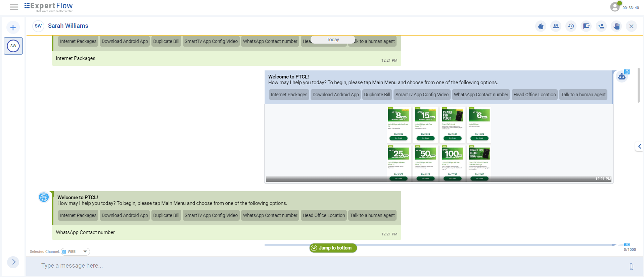Viewport: 644px width, 277px height.
Task: Click the agent profile status avatar
Action: tap(615, 7)
